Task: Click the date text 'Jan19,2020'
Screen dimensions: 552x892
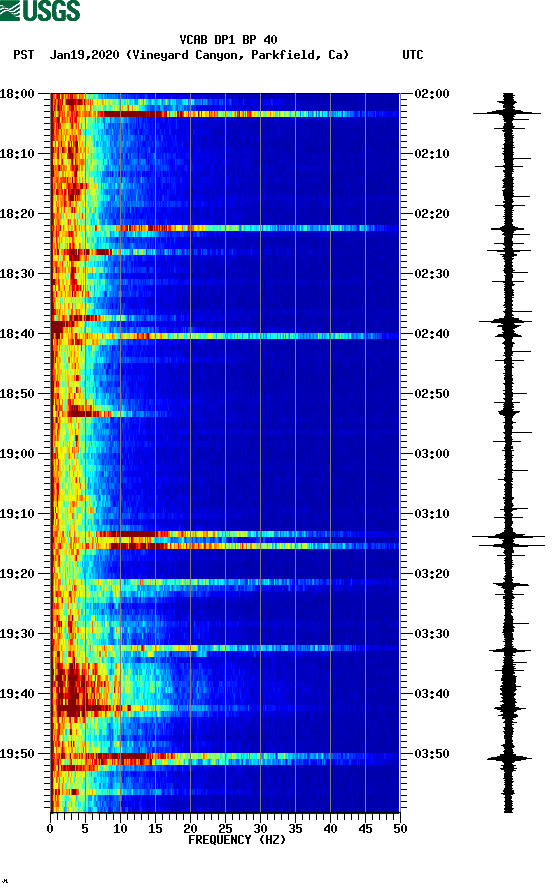Action: point(84,55)
